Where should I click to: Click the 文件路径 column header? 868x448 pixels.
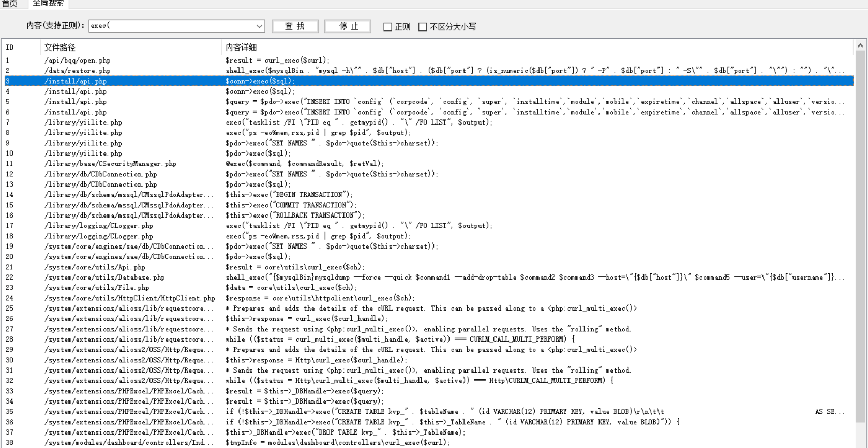(131, 48)
